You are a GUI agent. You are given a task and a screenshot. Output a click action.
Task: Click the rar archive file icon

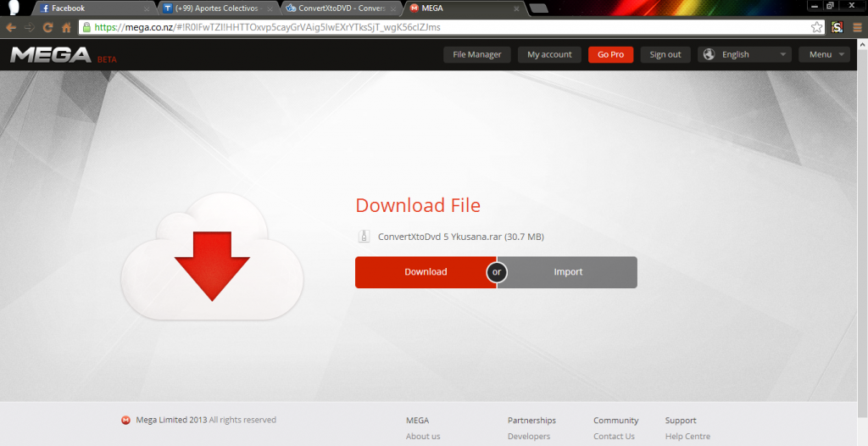coord(364,237)
